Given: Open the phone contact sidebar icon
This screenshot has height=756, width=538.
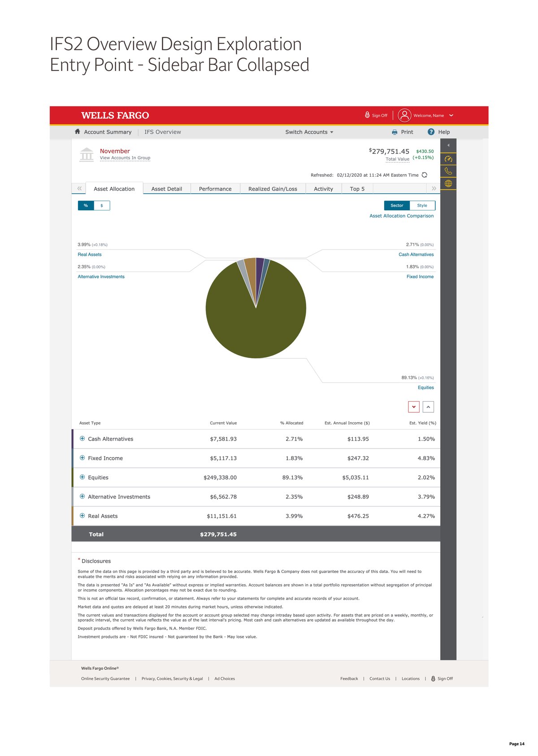Looking at the screenshot, I should [448, 171].
